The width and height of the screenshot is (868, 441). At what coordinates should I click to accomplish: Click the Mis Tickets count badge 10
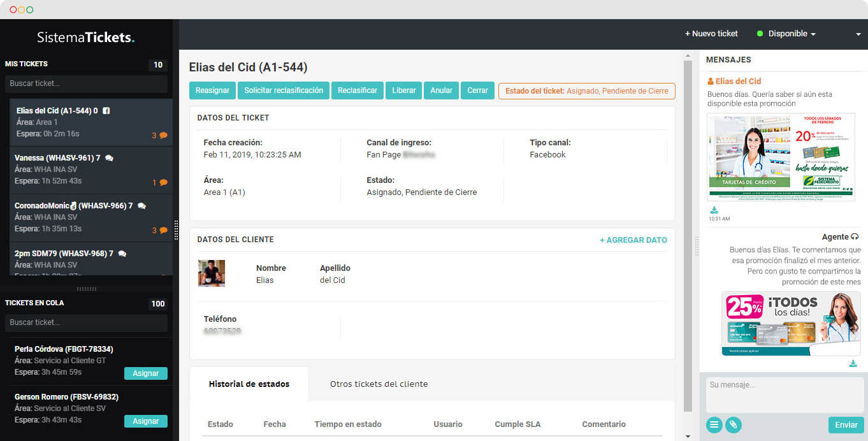tap(158, 65)
